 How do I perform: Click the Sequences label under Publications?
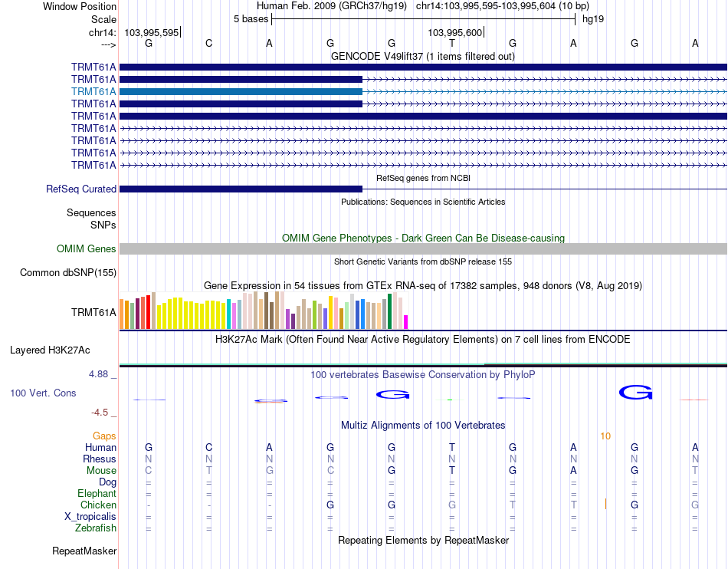coord(91,212)
